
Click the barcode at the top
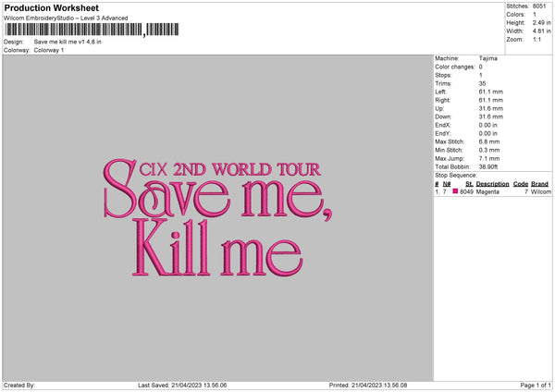coord(92,30)
